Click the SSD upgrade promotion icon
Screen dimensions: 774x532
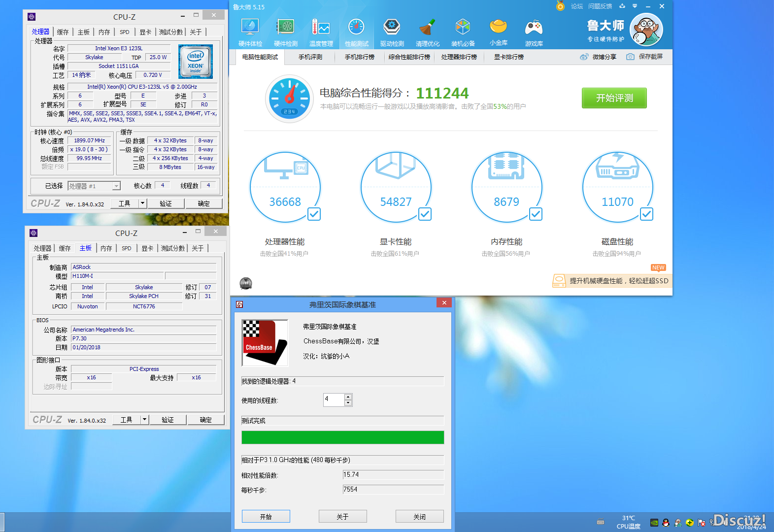click(x=559, y=281)
